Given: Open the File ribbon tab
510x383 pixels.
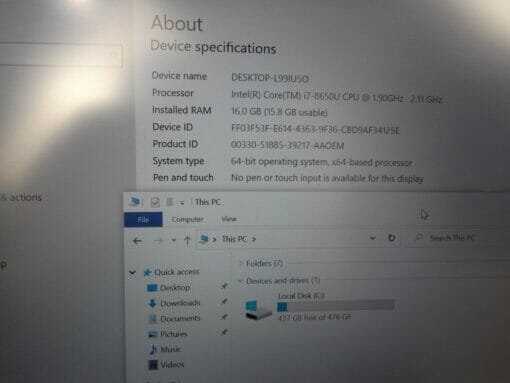Looking at the screenshot, I should click(143, 220).
